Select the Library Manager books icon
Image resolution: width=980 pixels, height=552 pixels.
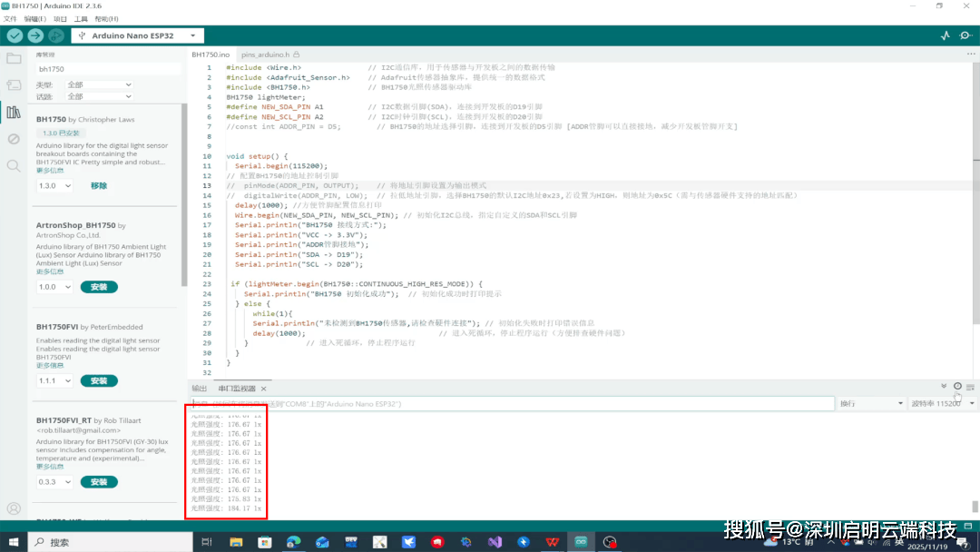14,113
